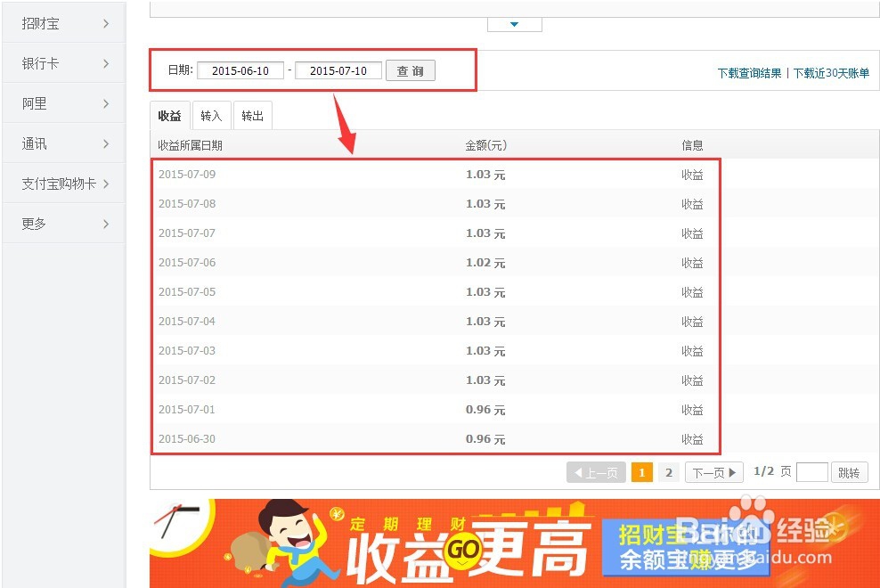Click the start date field showing 2015-06-10
This screenshot has width=880, height=588.
[x=240, y=70]
